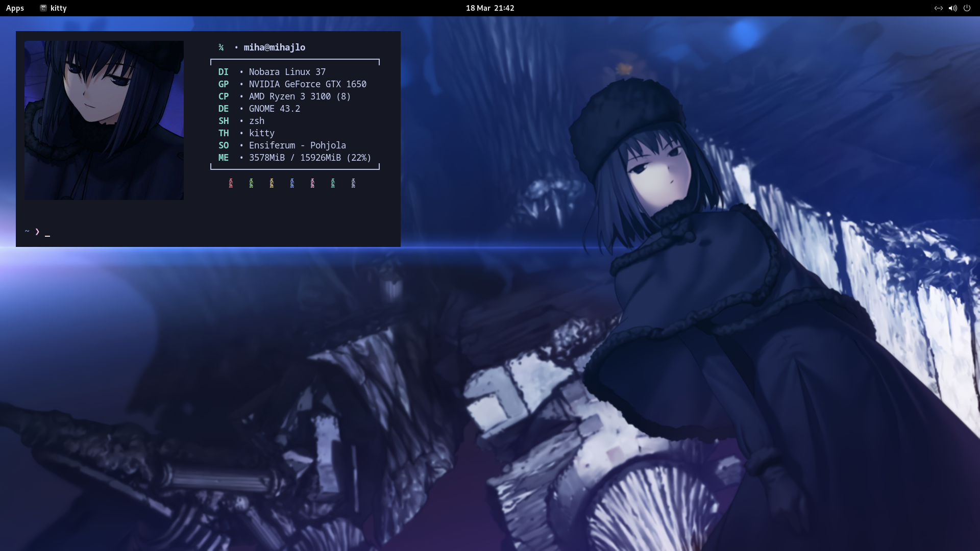Screen dimensions: 980x551
Task: Click the volume speaker icon
Action: click(952, 8)
